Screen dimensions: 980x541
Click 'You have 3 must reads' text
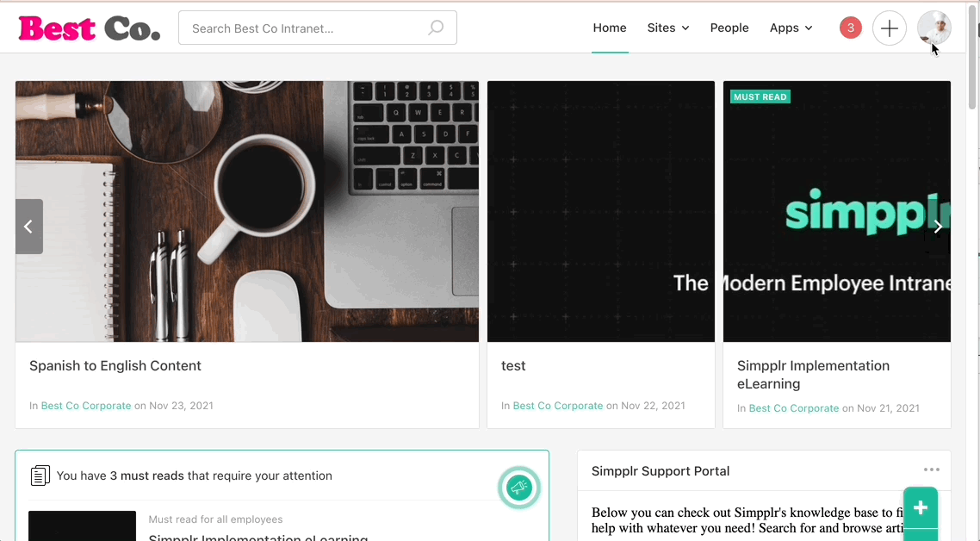(x=194, y=476)
